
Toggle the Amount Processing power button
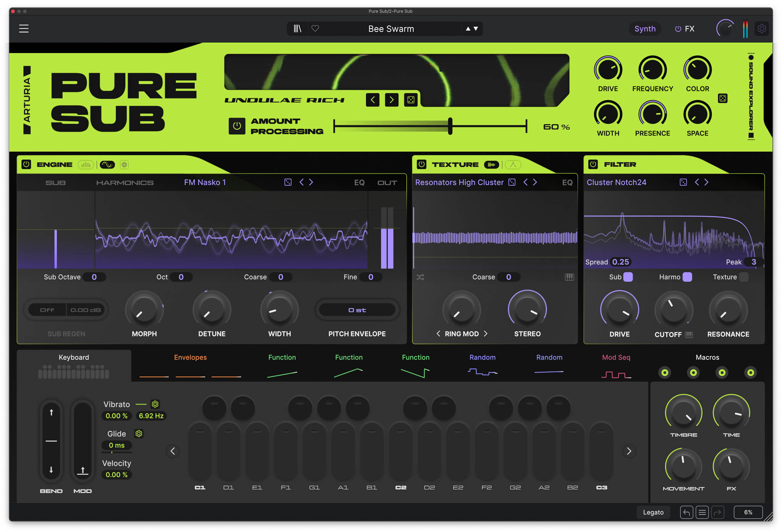pos(237,126)
